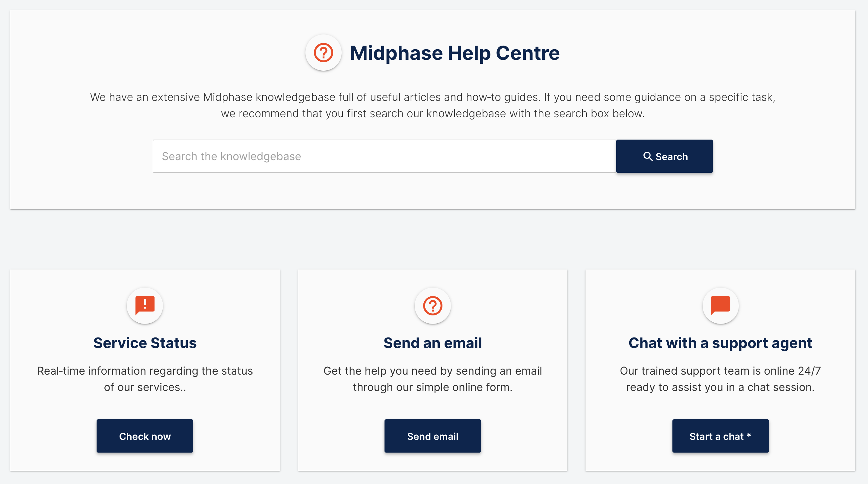Viewport: 868px width, 484px height.
Task: Start a chat with support agent
Action: click(720, 436)
